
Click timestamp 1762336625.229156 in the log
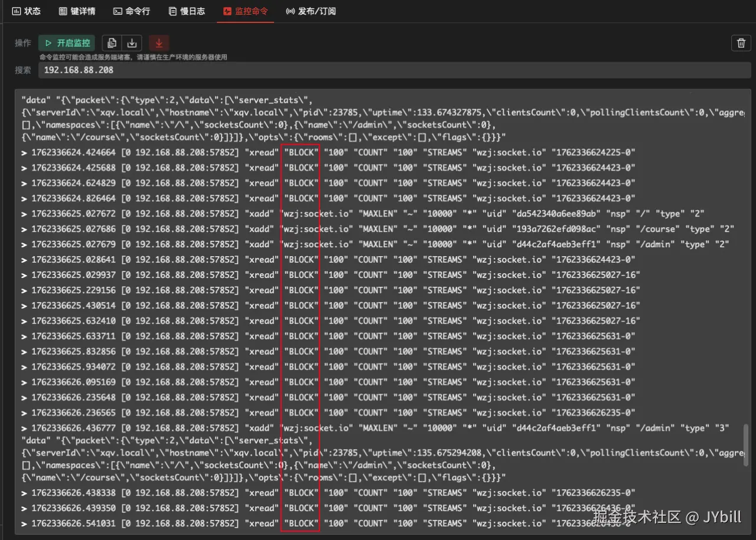(x=75, y=290)
